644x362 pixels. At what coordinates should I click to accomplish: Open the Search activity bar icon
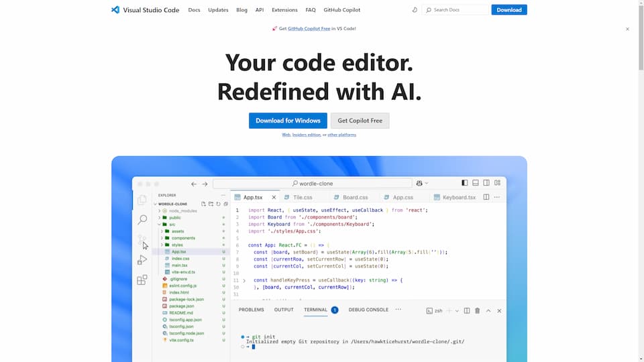pos(142,220)
